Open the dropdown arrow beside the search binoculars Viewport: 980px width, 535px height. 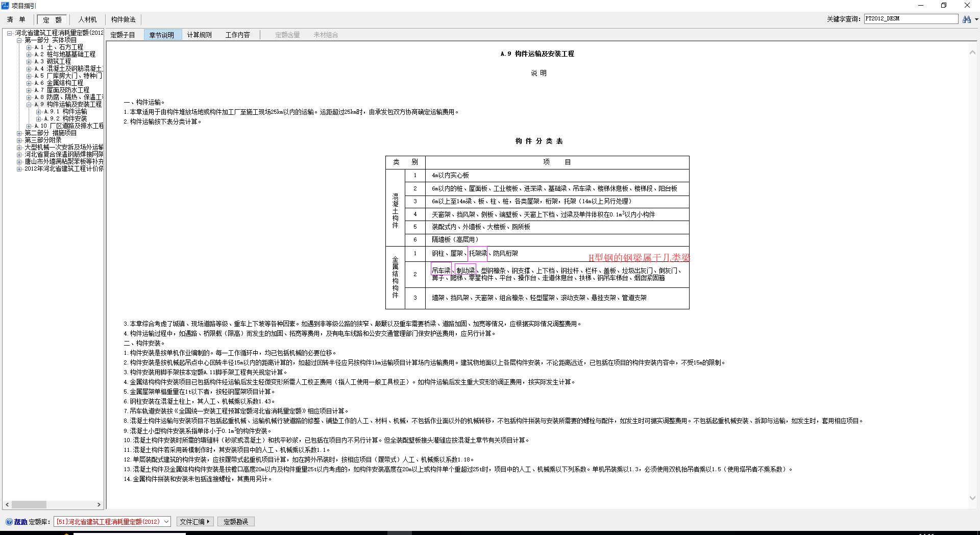pos(976,19)
